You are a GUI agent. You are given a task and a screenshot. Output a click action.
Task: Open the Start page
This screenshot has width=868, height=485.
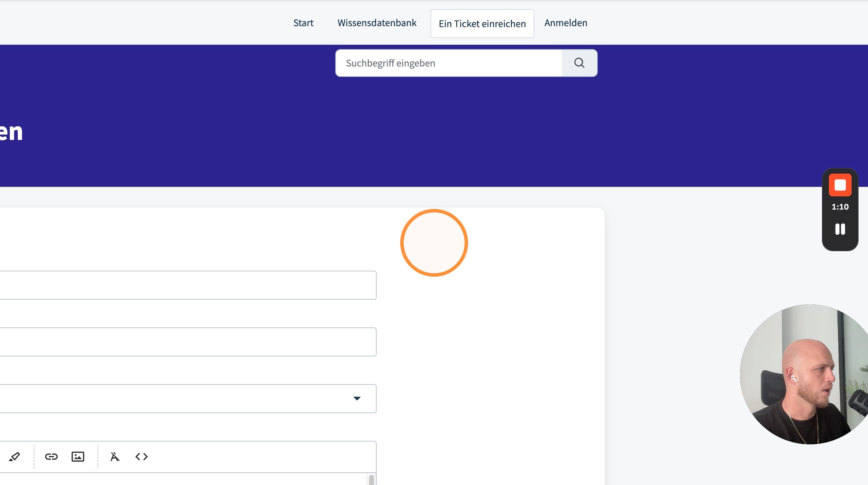303,23
